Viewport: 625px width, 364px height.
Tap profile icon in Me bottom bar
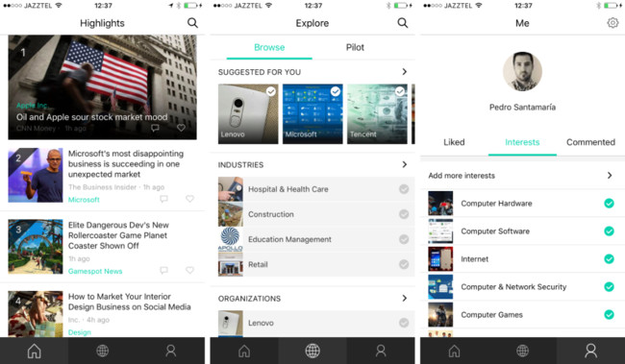(x=591, y=351)
